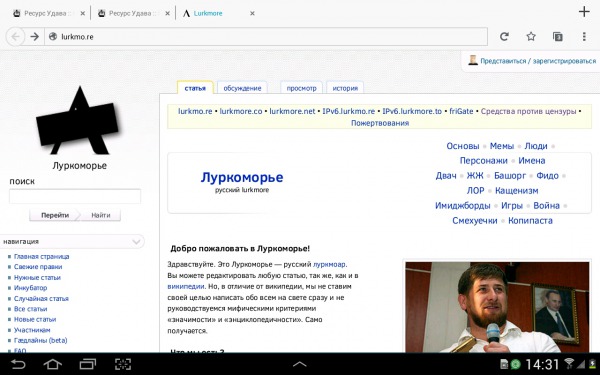The height and width of the screenshot is (375, 600).
Task: Close the first Ресурс Удава tab
Action: click(82, 13)
